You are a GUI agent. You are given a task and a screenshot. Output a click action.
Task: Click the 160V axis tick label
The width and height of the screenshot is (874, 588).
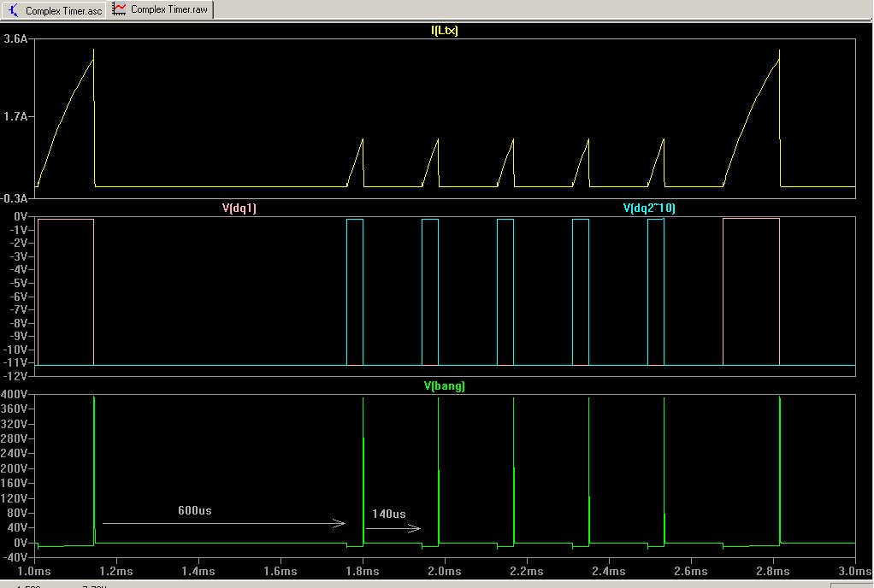15,484
